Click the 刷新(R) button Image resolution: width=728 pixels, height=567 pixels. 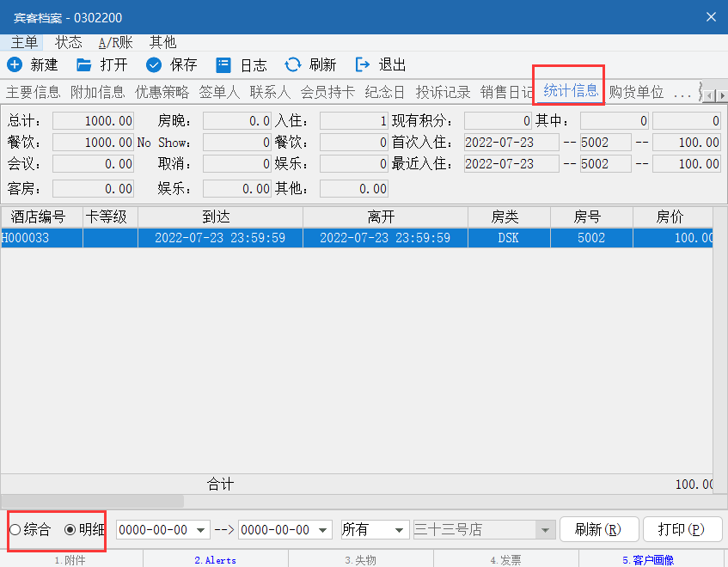(x=599, y=529)
